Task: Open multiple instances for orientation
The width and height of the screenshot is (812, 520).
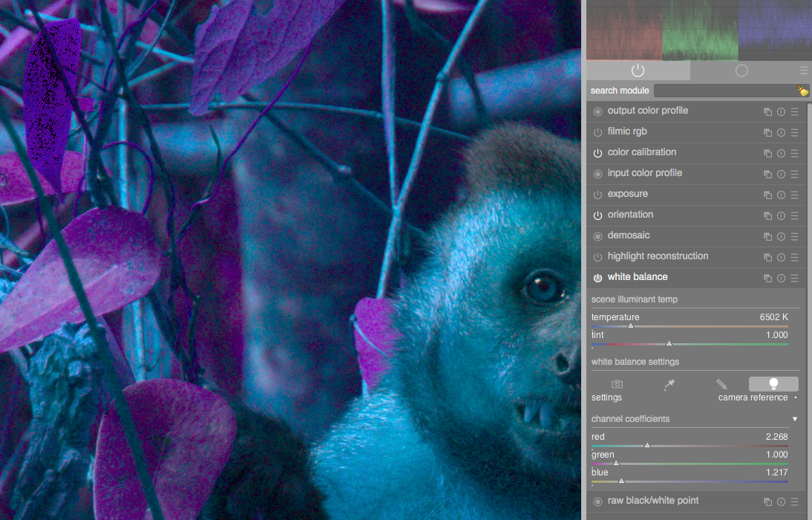Action: click(767, 215)
